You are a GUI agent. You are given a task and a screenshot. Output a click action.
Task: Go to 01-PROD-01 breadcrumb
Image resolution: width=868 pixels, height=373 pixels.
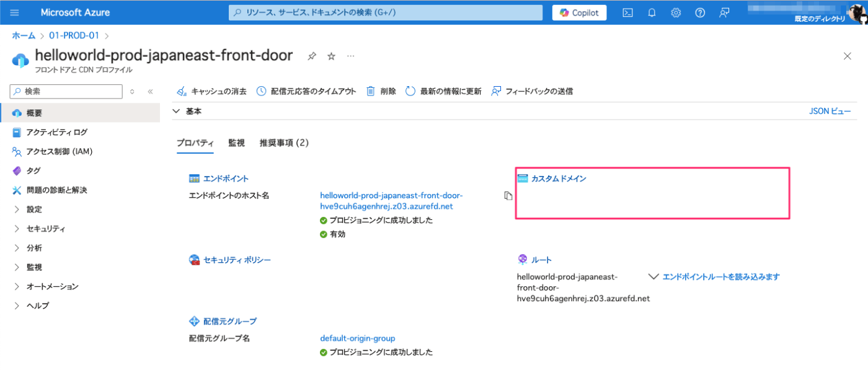point(74,36)
